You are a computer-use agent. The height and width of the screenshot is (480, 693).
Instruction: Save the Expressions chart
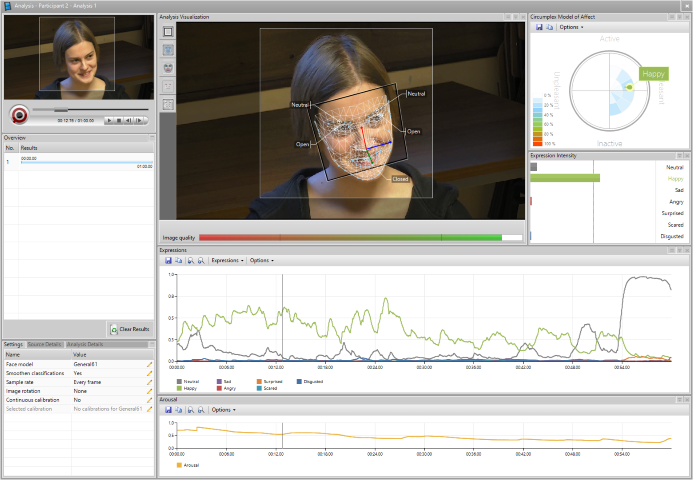[168, 261]
